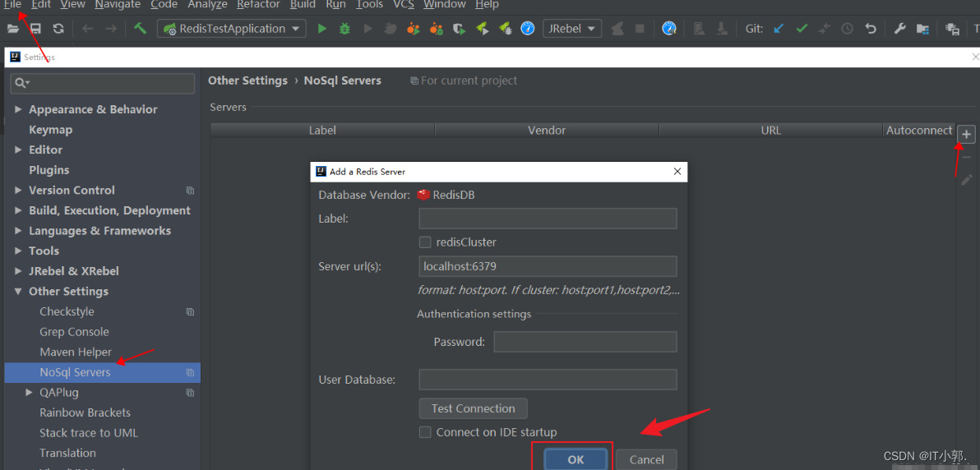Start debugging with the green bug icon
The image size is (980, 470).
(x=344, y=29)
